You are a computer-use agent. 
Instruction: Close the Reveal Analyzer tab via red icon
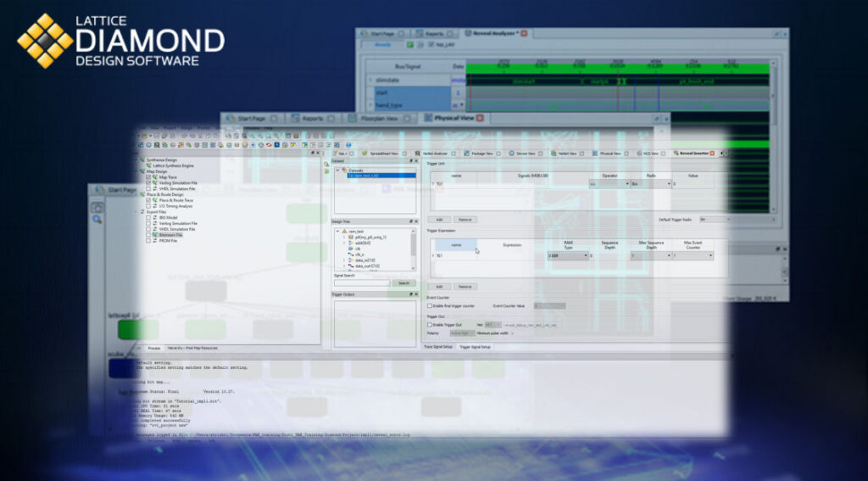pyautogui.click(x=524, y=33)
